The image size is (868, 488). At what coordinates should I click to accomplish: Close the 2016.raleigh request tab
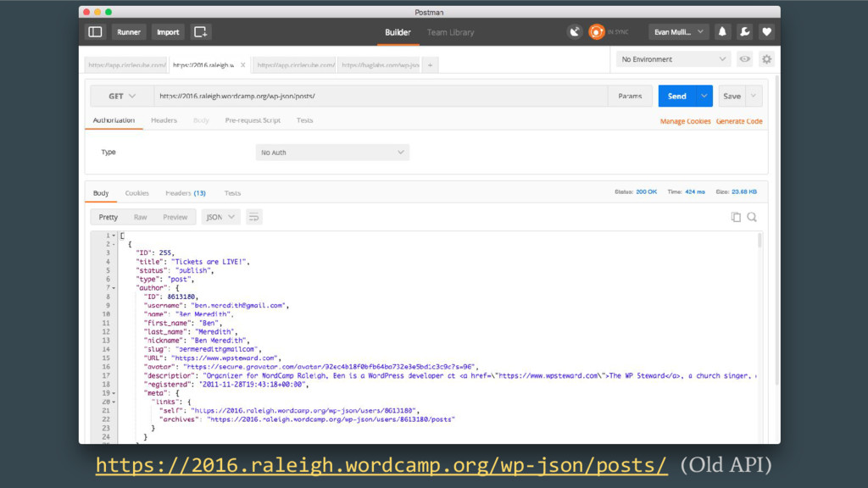[x=242, y=65]
